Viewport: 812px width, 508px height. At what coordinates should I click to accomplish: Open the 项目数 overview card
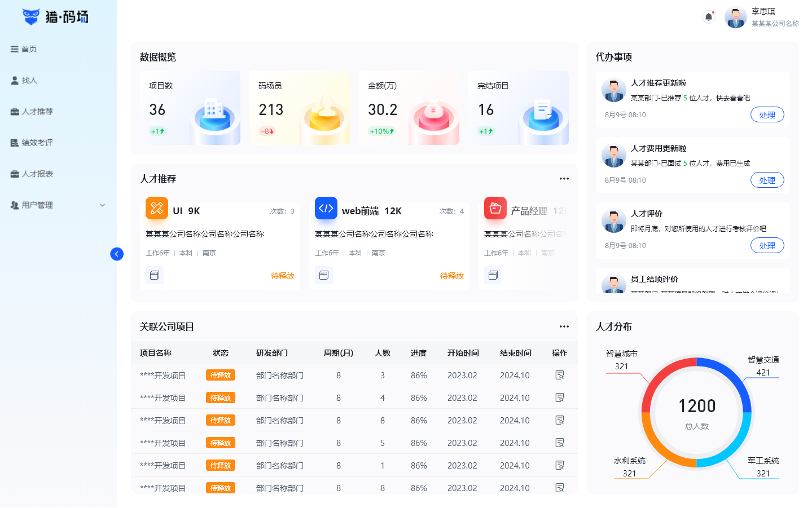click(190, 108)
